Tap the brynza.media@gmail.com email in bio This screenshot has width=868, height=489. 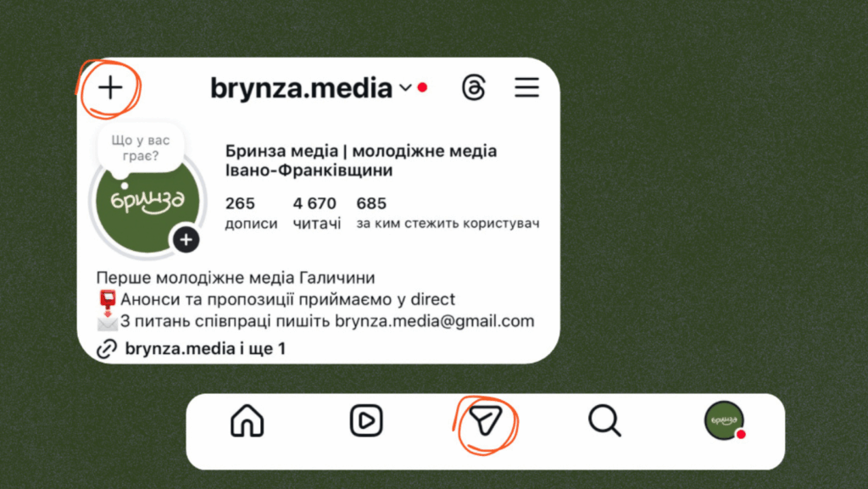point(435,321)
